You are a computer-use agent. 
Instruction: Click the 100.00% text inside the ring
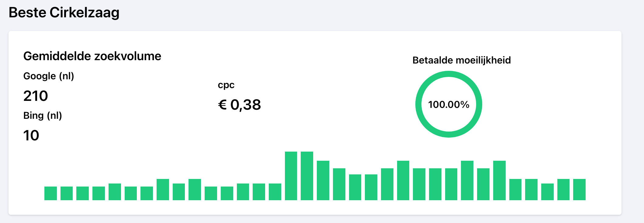pyautogui.click(x=449, y=105)
